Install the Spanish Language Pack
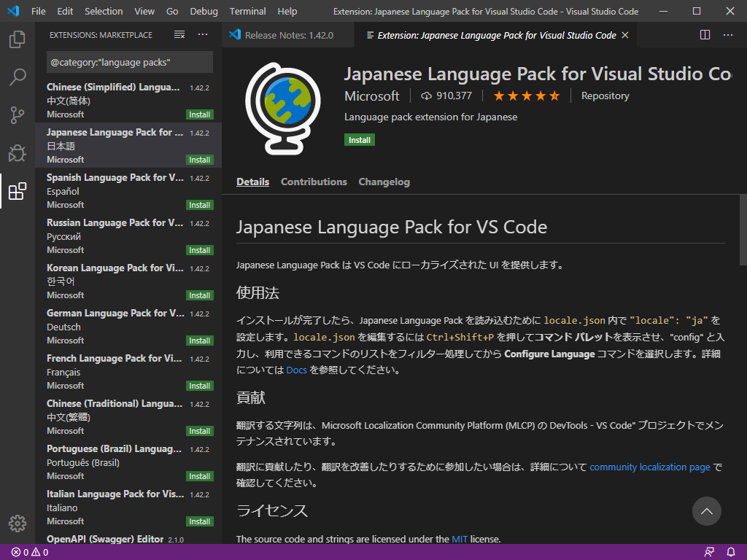 [x=200, y=205]
